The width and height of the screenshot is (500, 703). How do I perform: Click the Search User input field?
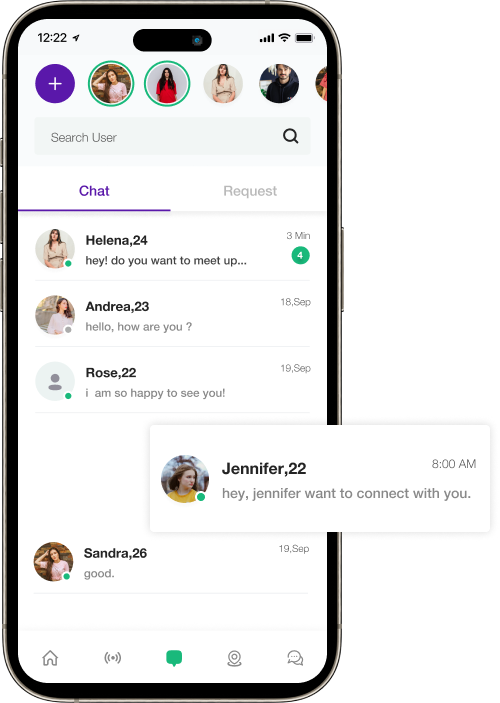tap(173, 136)
